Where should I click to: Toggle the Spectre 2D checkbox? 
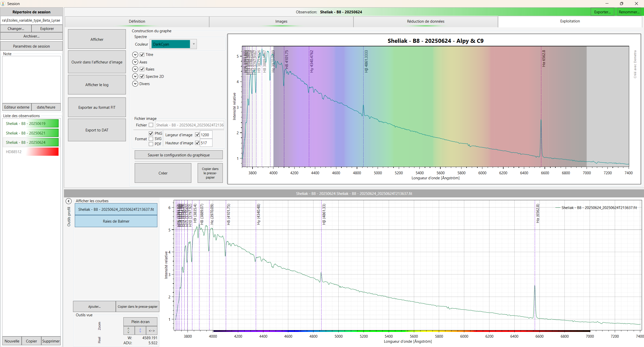coord(142,76)
